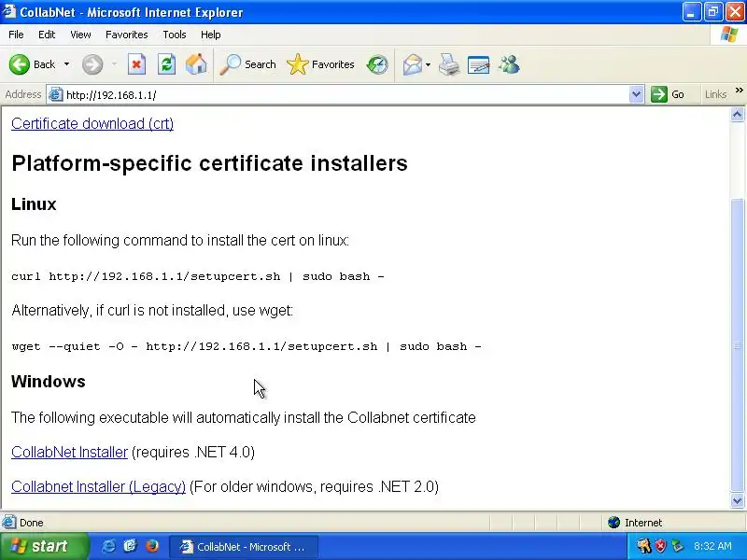Expand the address bar dropdown
Image resolution: width=747 pixels, height=560 pixels.
(x=636, y=94)
